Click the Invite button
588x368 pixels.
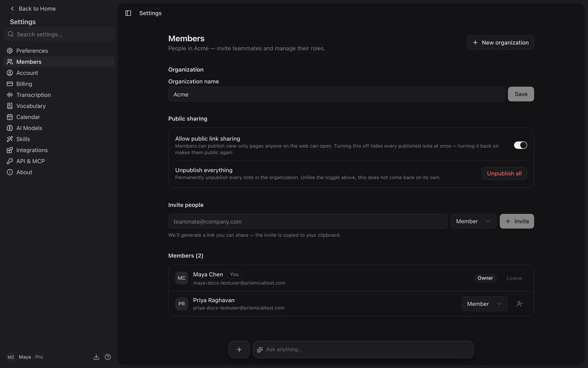(517, 221)
